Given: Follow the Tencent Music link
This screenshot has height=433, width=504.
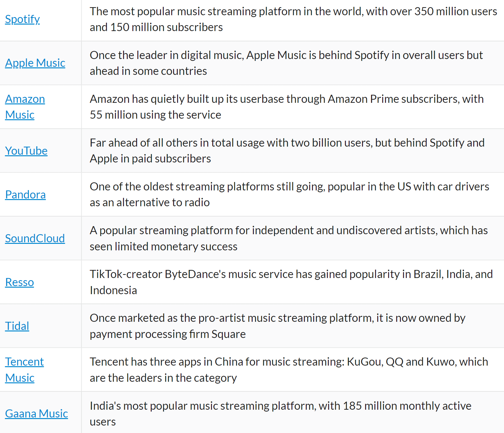Looking at the screenshot, I should pyautogui.click(x=25, y=370).
